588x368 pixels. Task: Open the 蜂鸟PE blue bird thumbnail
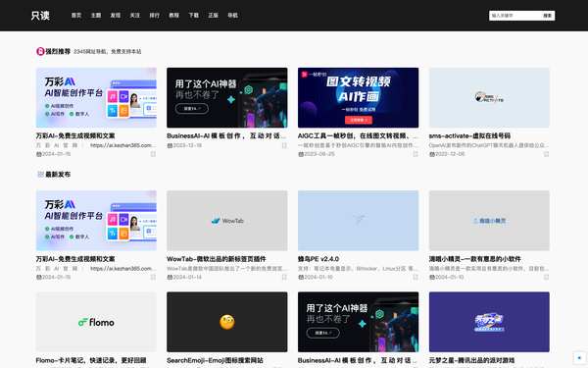pyautogui.click(x=358, y=221)
